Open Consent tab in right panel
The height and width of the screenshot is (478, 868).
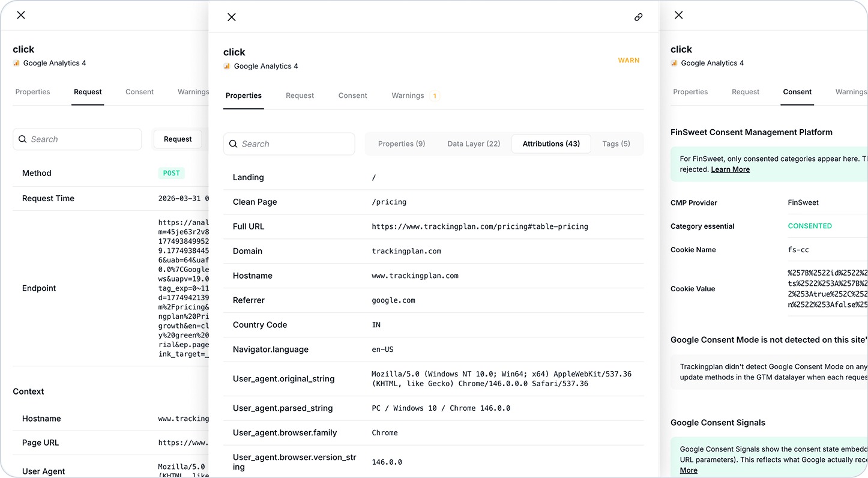click(797, 92)
